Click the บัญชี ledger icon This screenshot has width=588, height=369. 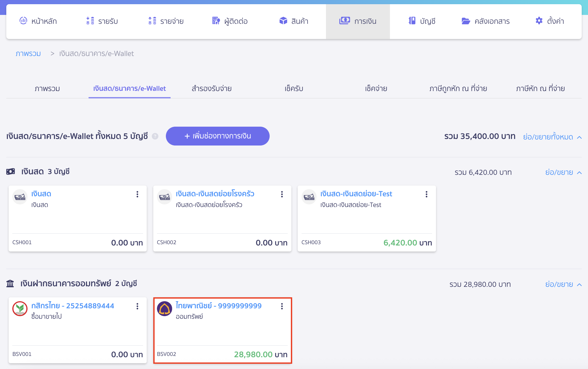pyautogui.click(x=411, y=21)
